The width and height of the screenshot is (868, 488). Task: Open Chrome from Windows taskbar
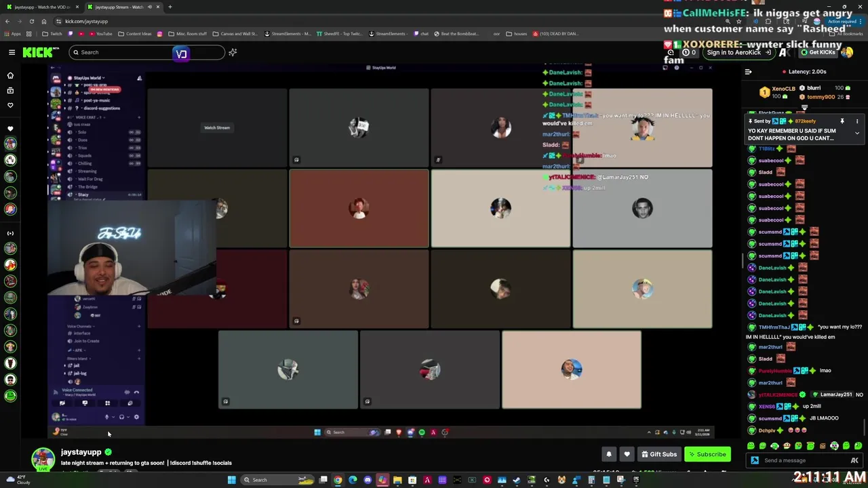pyautogui.click(x=338, y=480)
